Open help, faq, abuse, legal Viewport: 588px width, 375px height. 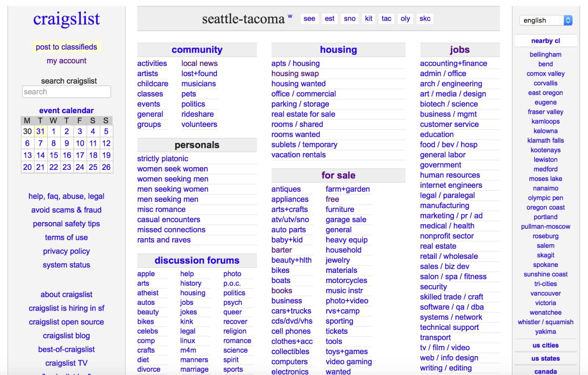coord(67,196)
